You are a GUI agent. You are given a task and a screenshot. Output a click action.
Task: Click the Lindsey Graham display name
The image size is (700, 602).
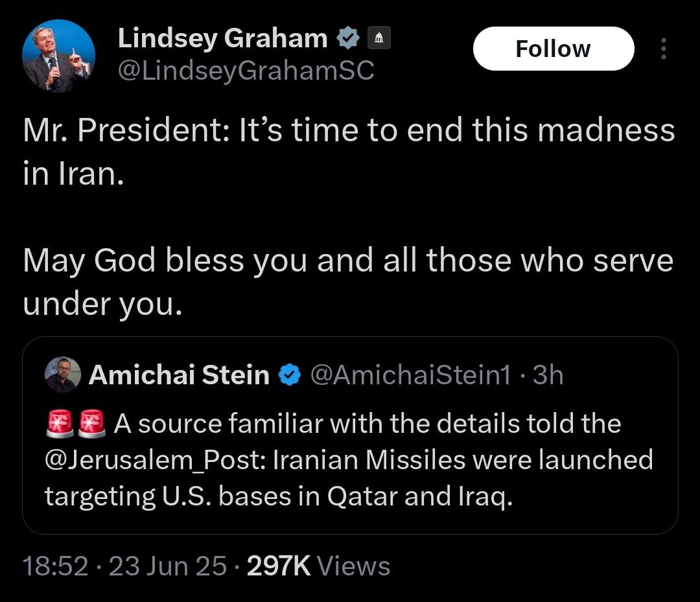click(x=222, y=39)
